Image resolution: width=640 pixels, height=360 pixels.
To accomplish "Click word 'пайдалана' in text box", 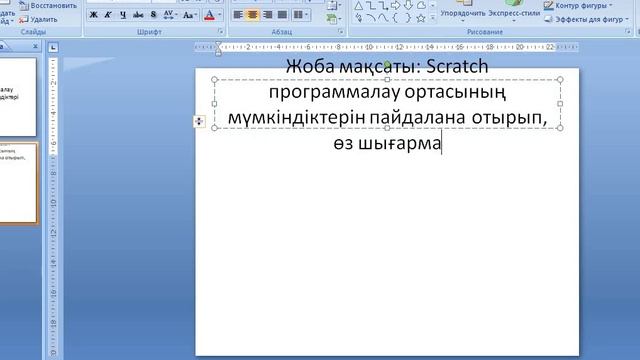I will [x=417, y=118].
